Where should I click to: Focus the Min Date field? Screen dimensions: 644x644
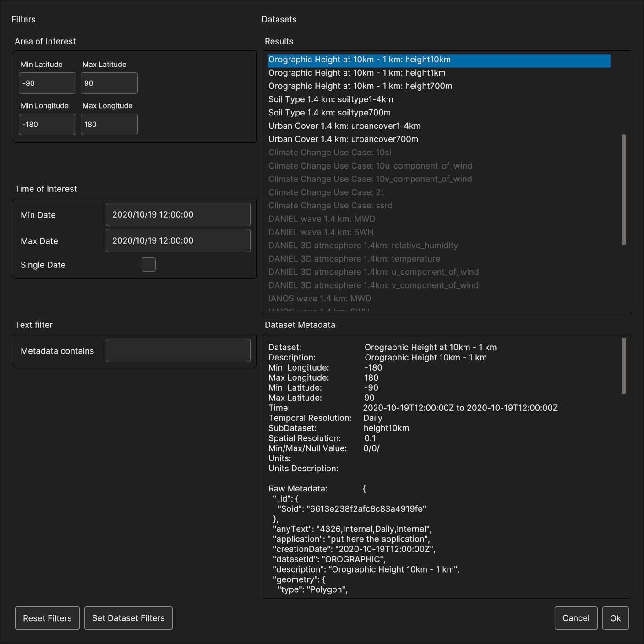tap(178, 214)
